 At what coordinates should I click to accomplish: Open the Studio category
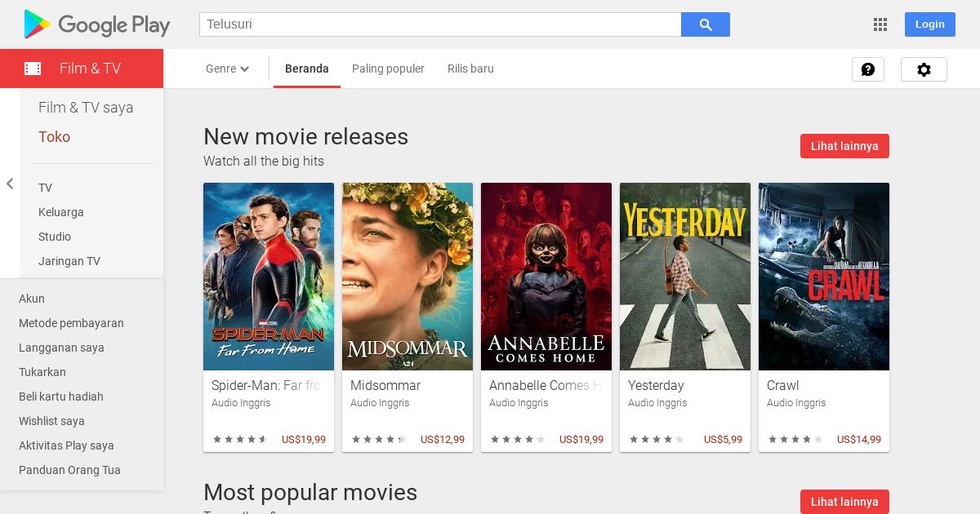point(55,237)
